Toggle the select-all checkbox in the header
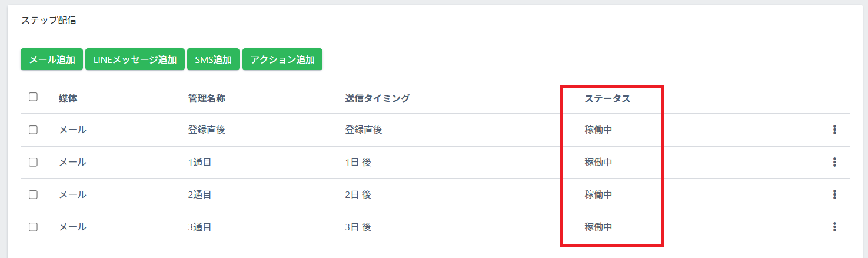The width and height of the screenshot is (868, 258). tap(33, 97)
